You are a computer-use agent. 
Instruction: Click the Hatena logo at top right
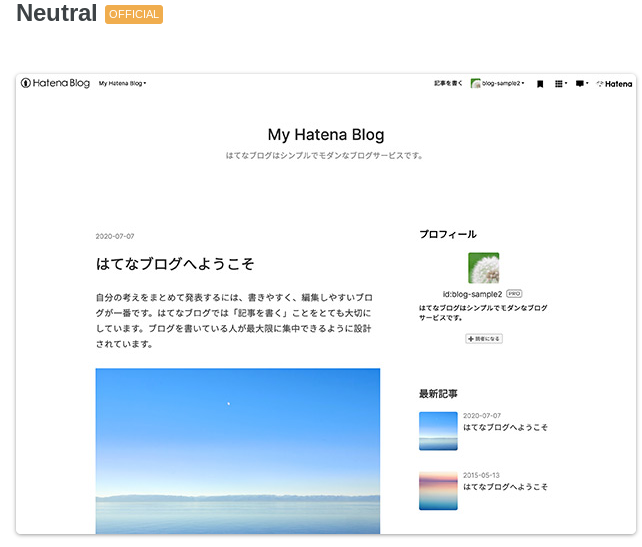click(x=614, y=84)
